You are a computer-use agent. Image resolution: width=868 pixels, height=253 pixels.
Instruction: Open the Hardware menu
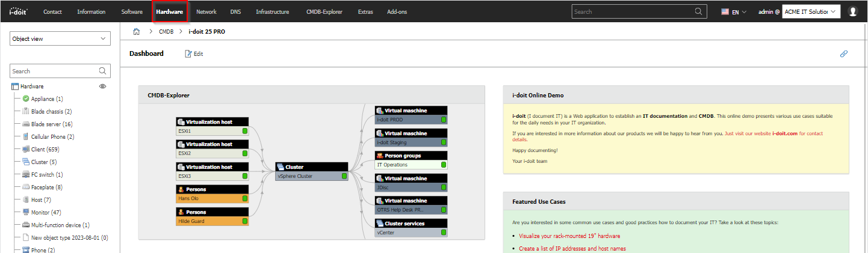169,11
